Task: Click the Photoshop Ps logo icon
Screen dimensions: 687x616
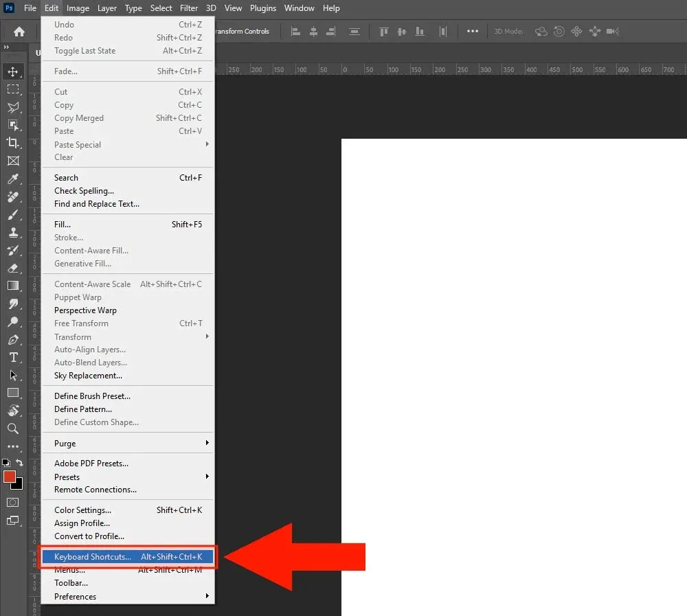Action: tap(9, 8)
